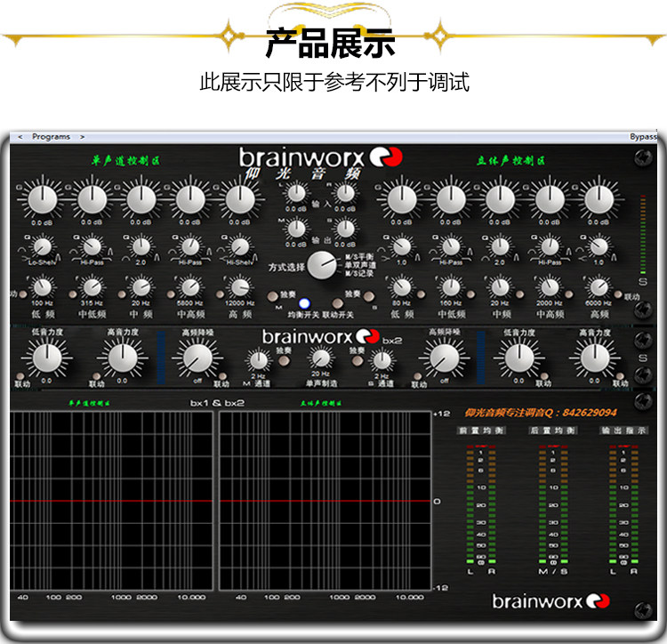Click the mono section 低频 gain knob

(x=43, y=199)
